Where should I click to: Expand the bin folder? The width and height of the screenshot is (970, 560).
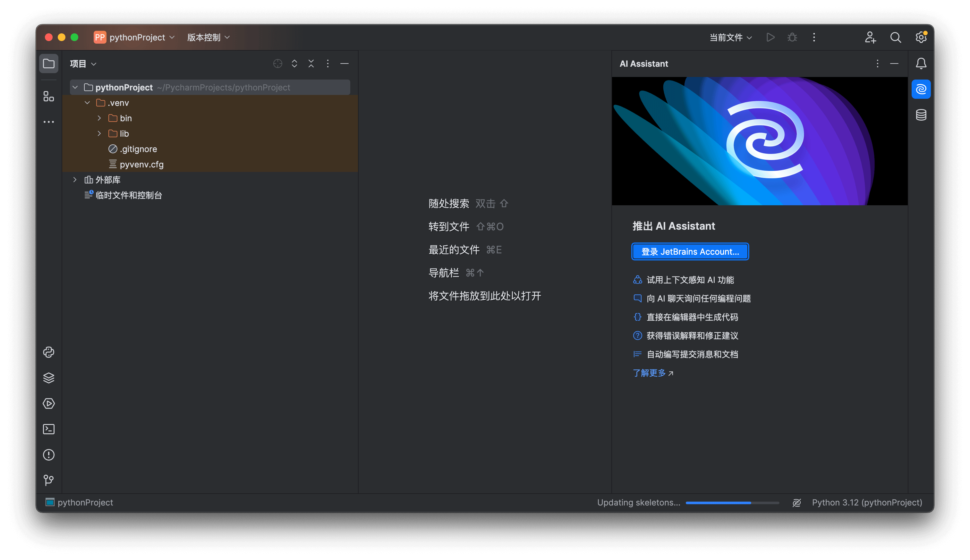99,118
